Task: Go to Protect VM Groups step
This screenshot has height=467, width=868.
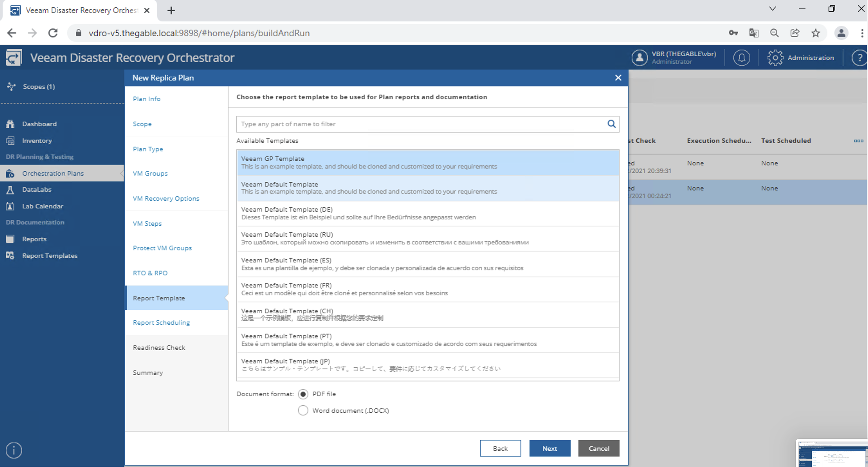Action: click(x=162, y=248)
